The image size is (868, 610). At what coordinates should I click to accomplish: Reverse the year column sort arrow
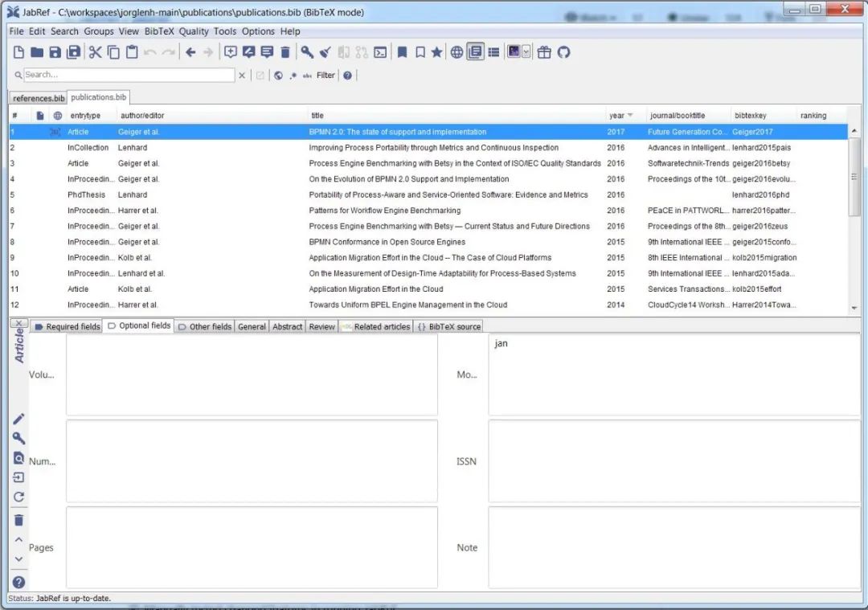(630, 115)
